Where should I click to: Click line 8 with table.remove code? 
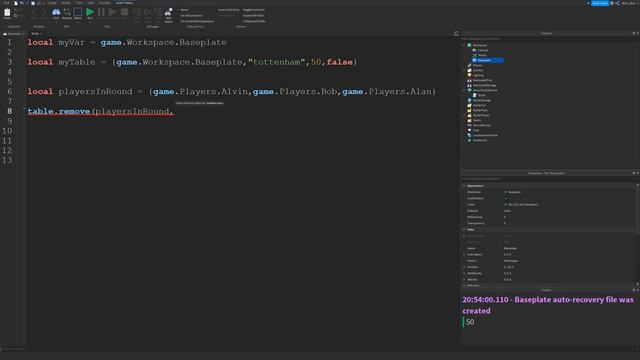(x=100, y=111)
